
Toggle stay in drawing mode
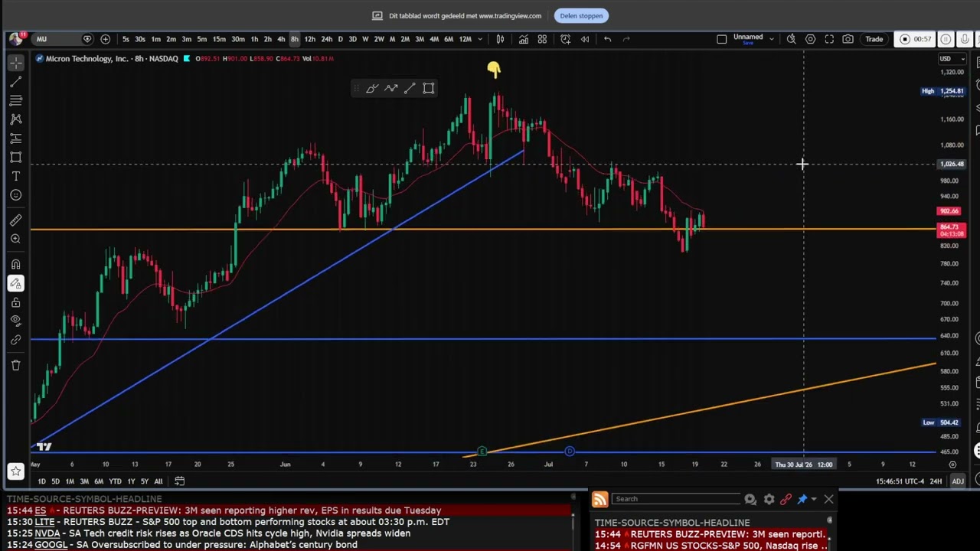[15, 283]
